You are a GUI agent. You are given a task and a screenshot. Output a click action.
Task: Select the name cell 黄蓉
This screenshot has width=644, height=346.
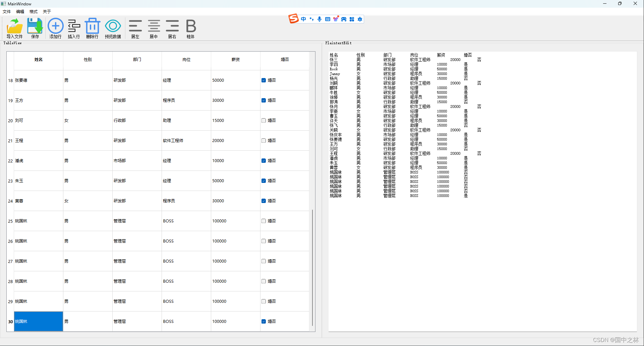39,201
